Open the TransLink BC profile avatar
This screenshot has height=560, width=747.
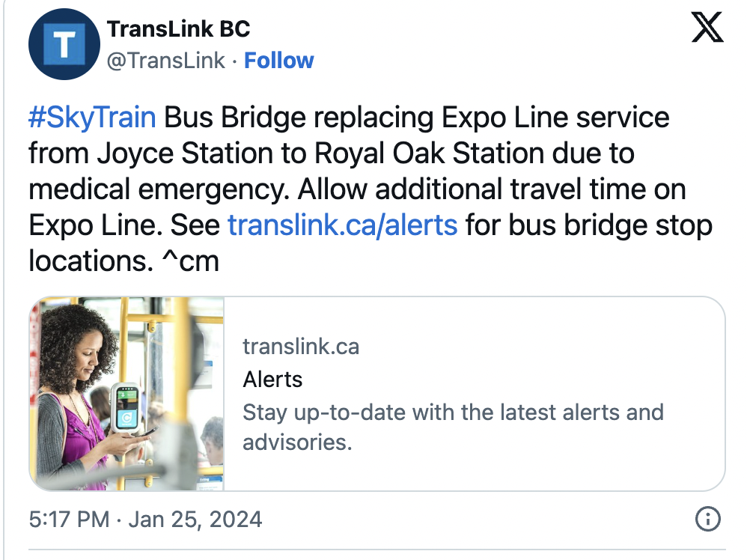coord(64,44)
